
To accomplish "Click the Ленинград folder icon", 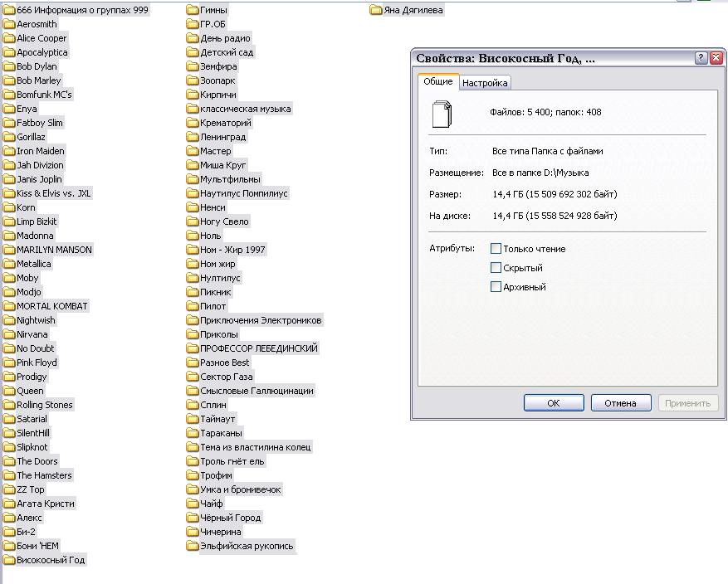I will coord(193,137).
